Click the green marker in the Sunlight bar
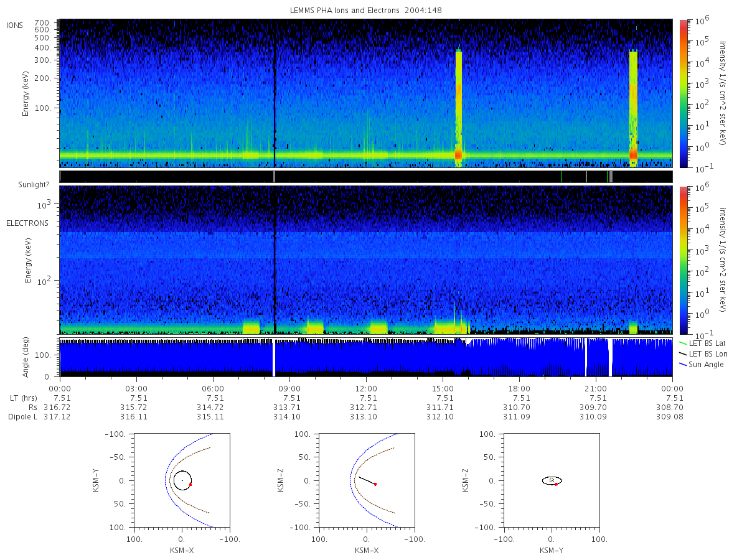The image size is (747, 560). (561, 177)
